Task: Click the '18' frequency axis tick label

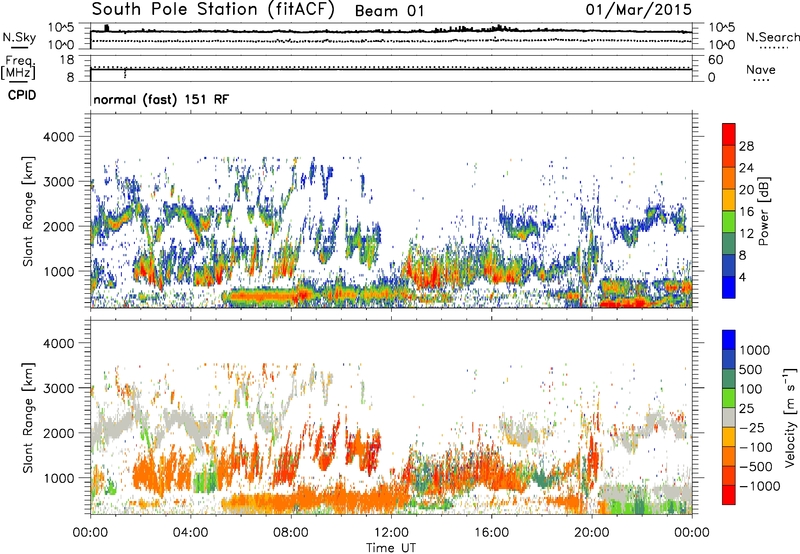Action: 67,60
